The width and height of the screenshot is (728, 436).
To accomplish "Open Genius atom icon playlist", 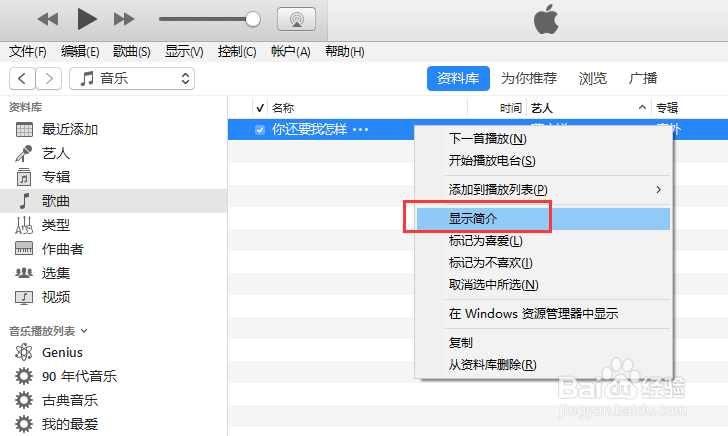I will tap(24, 352).
